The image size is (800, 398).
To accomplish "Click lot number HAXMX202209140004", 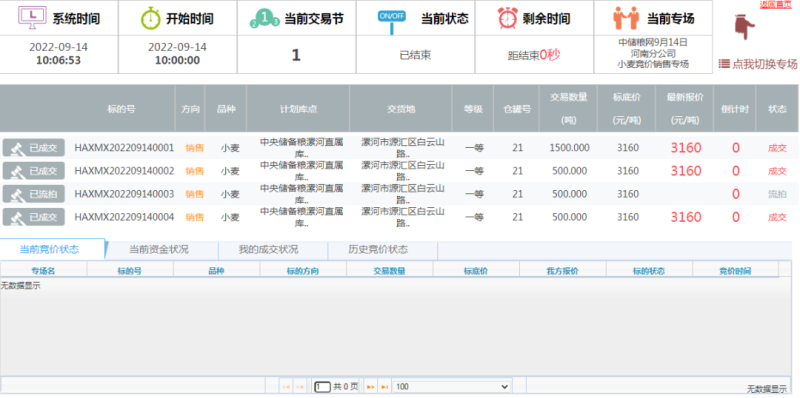I will [124, 217].
